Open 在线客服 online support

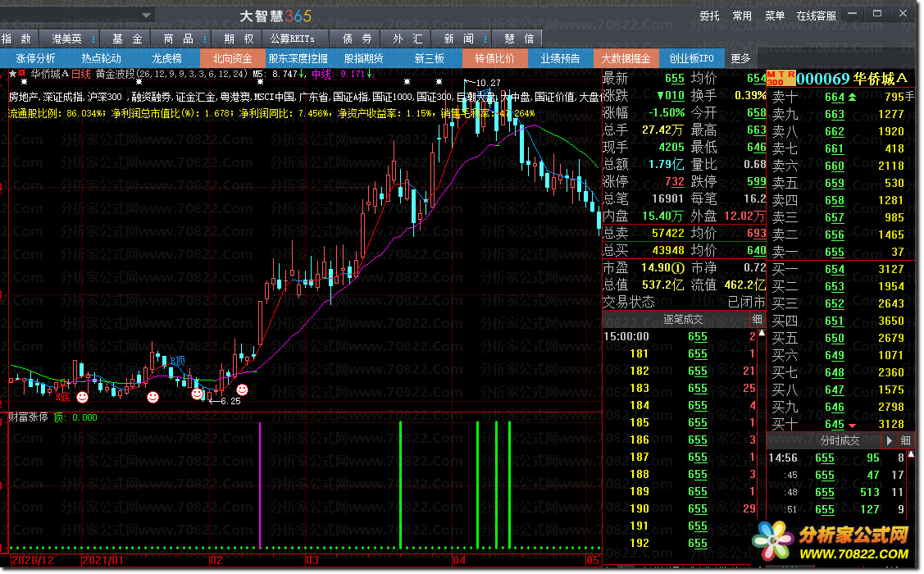coord(816,16)
